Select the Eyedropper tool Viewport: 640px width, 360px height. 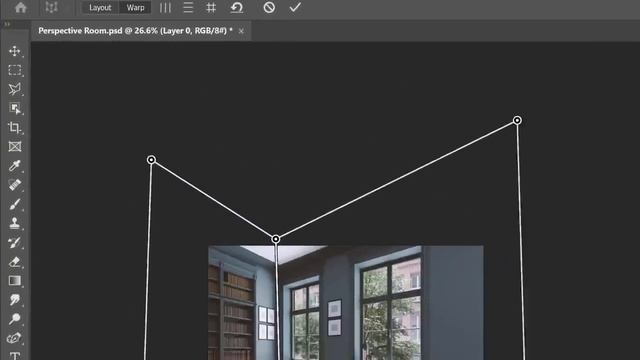[x=15, y=166]
